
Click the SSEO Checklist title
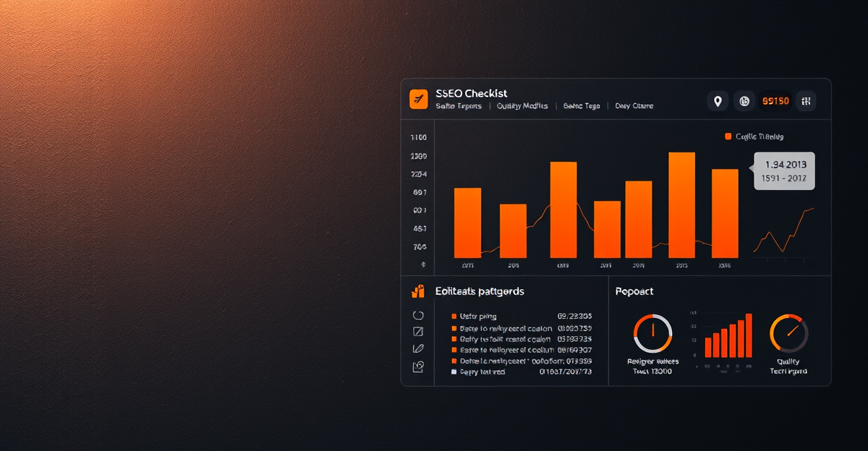click(472, 93)
